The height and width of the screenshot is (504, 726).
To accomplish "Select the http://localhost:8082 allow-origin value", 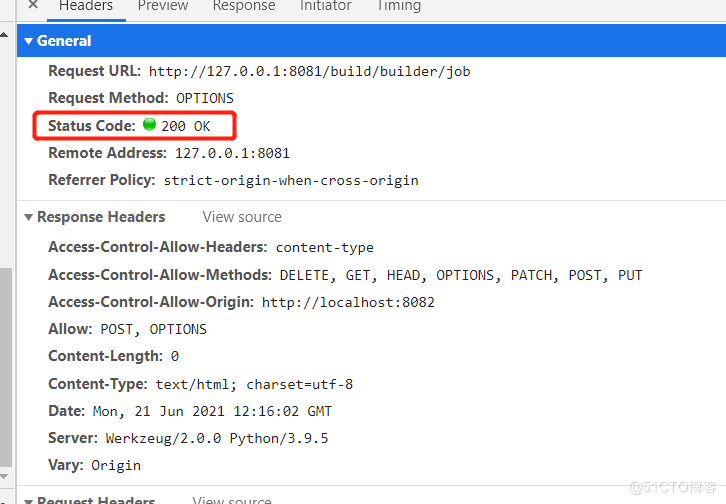I will tap(348, 303).
